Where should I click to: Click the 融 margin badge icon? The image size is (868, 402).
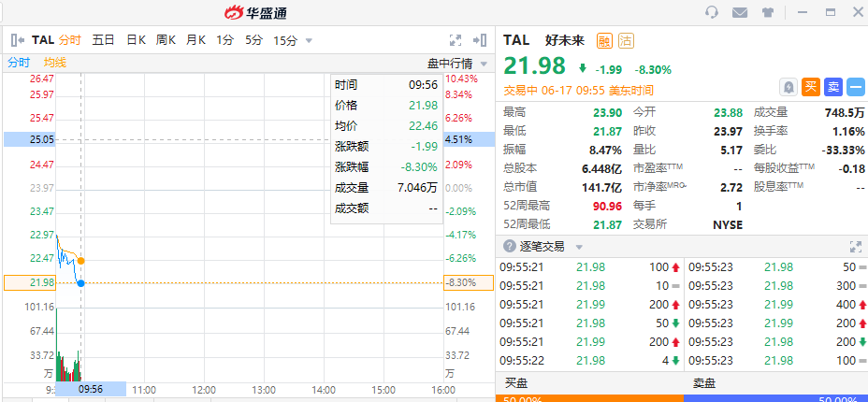(x=605, y=40)
